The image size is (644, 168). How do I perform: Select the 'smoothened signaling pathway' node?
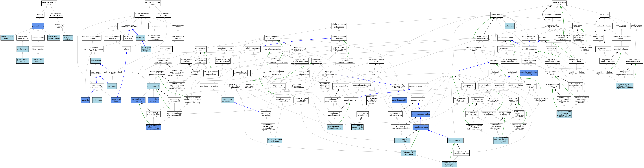pyautogui.click(x=529, y=73)
